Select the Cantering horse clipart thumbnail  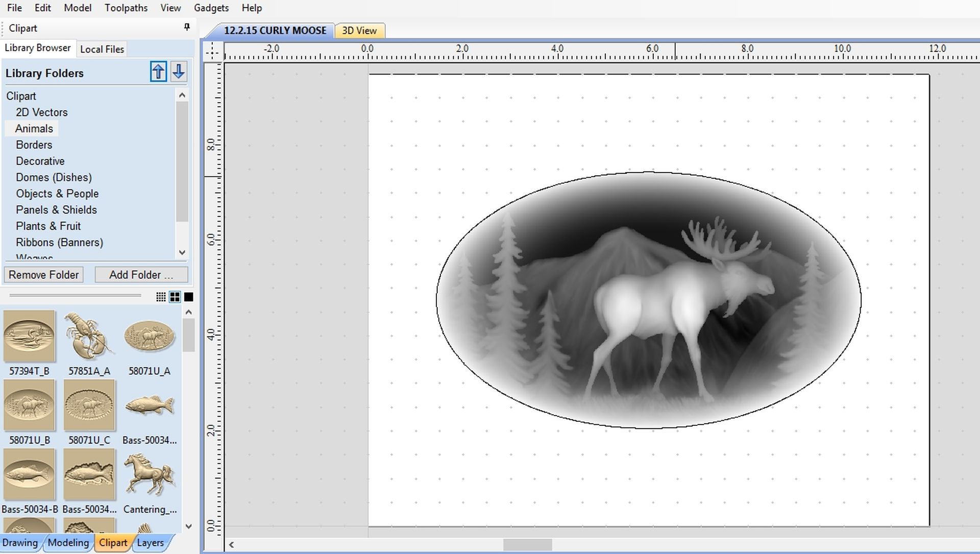pos(149,475)
